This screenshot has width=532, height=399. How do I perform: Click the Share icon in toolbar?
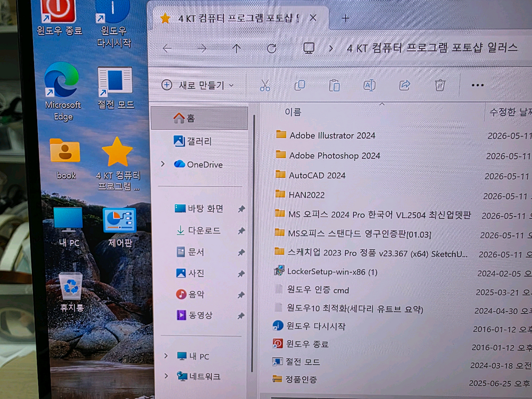[404, 85]
